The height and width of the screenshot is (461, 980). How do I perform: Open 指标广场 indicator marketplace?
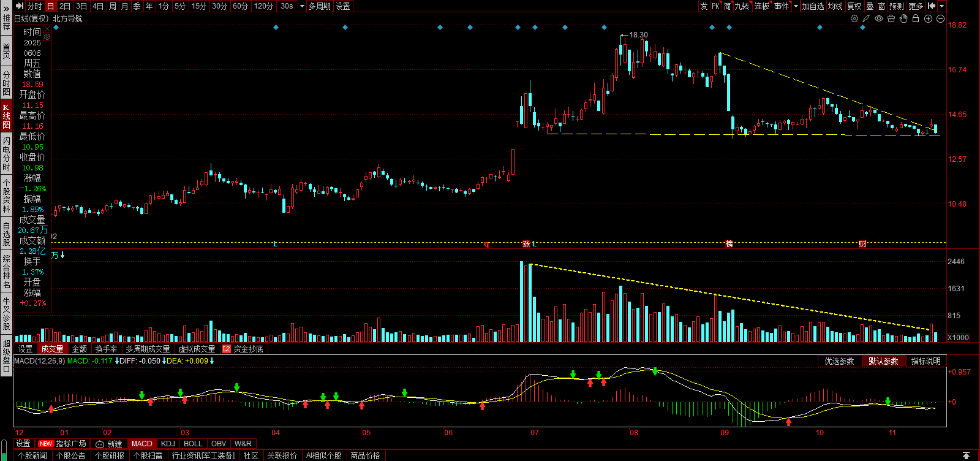pos(63,444)
